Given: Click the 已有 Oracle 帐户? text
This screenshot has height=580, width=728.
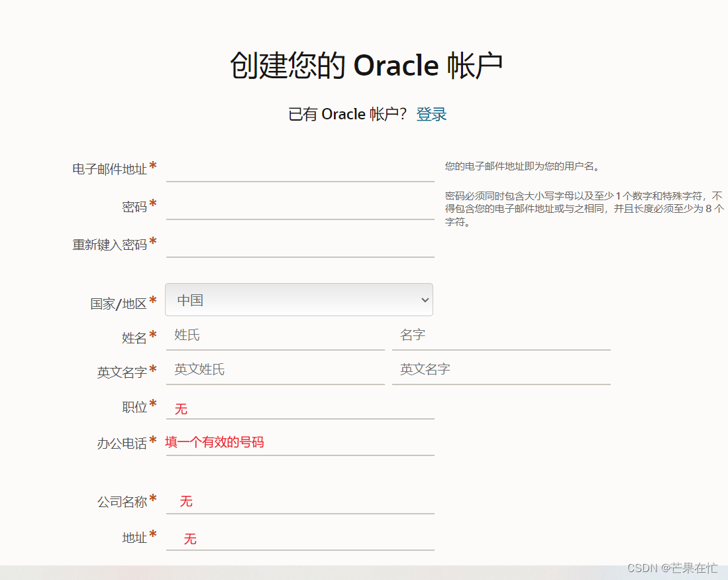Looking at the screenshot, I should (x=347, y=114).
